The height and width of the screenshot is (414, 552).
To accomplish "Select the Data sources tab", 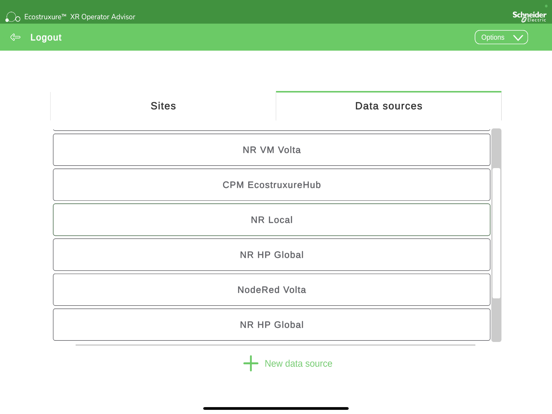I will 389,106.
